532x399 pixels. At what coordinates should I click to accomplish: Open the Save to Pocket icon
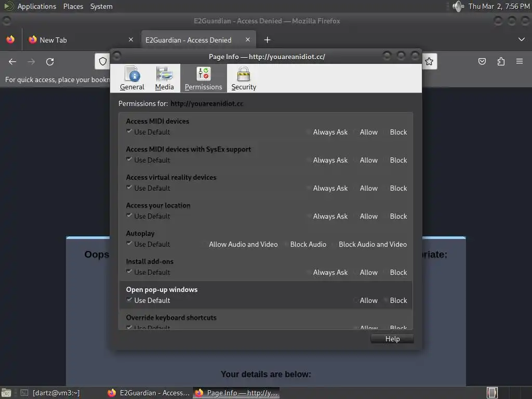482,61
